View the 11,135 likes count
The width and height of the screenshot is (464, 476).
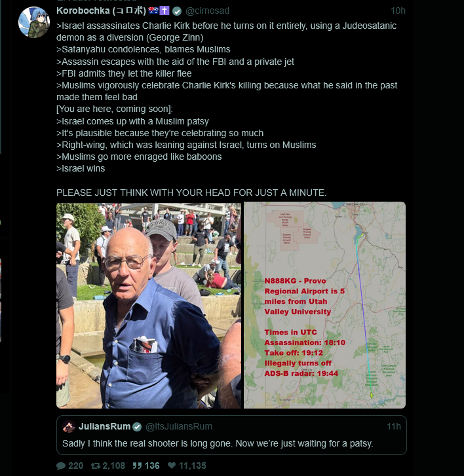(192, 466)
